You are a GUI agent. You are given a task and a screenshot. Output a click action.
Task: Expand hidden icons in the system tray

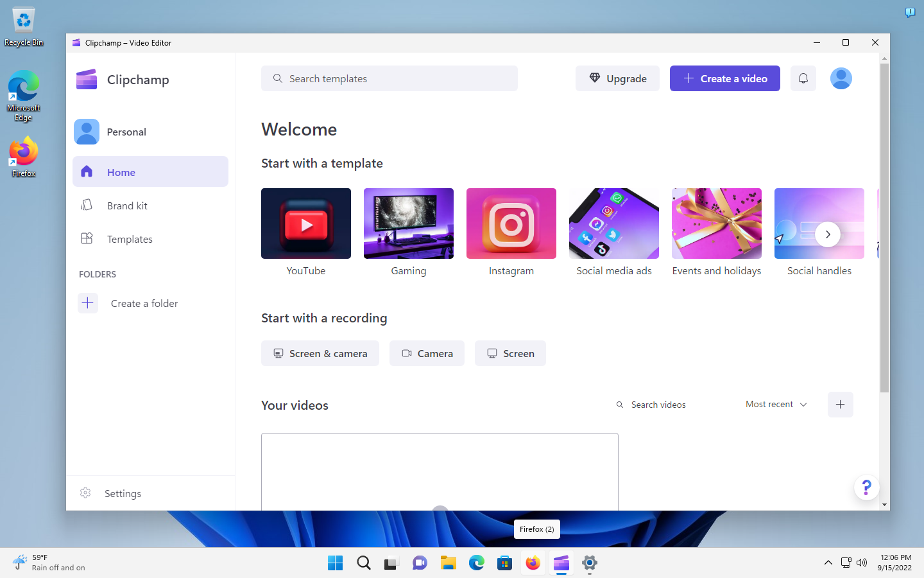point(828,563)
